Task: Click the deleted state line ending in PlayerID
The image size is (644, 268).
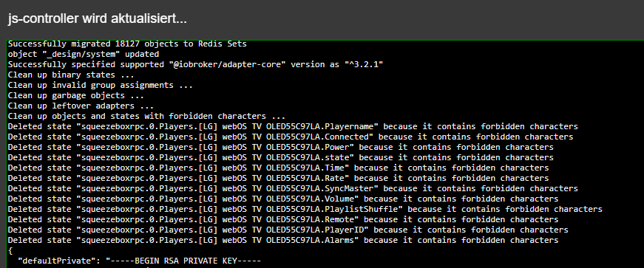Action: [x=288, y=230]
